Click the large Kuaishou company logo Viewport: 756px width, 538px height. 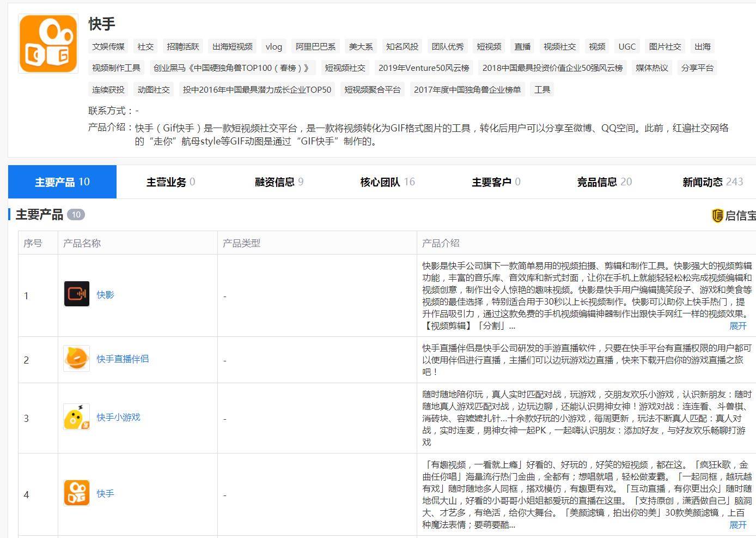click(48, 44)
